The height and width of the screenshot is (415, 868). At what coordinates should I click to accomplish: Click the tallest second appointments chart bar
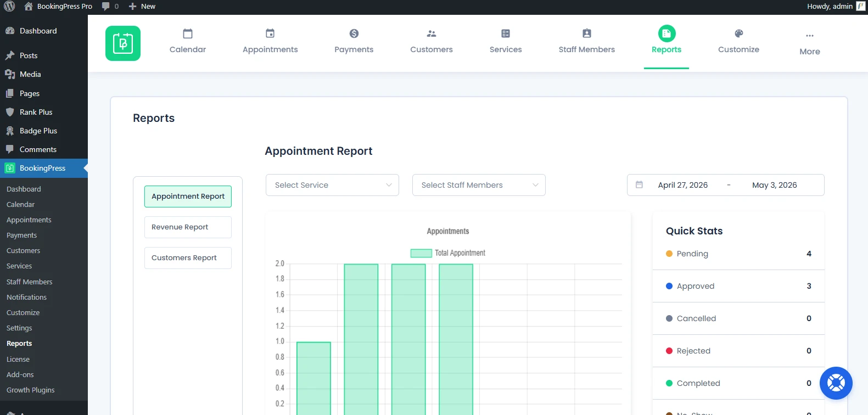click(361, 339)
